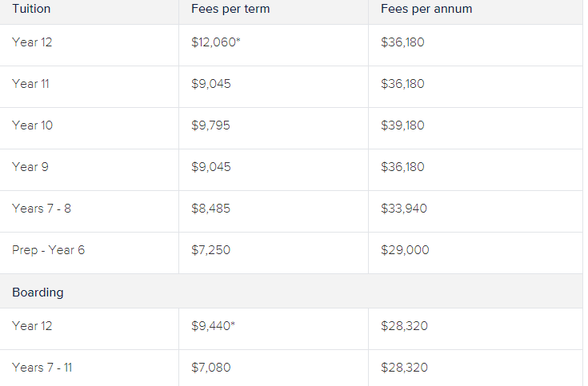Select the Years 7 - 8 row label
This screenshot has width=588, height=386.
tap(42, 209)
